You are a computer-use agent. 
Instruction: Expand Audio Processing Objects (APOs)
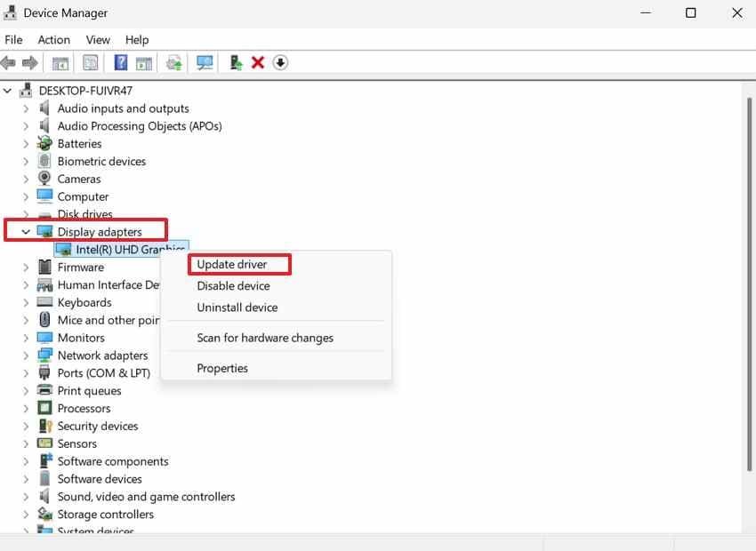click(x=26, y=125)
